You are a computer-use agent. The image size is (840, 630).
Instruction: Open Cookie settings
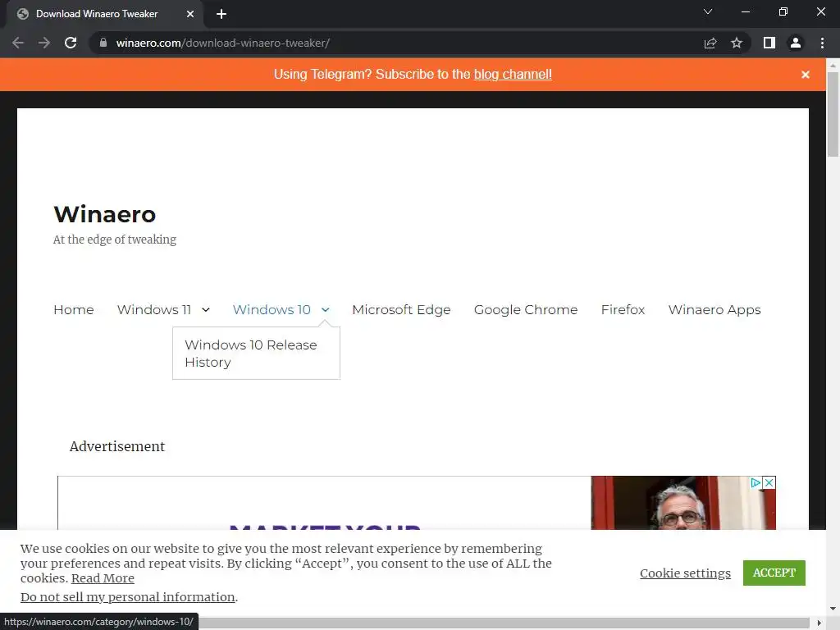[685, 573]
